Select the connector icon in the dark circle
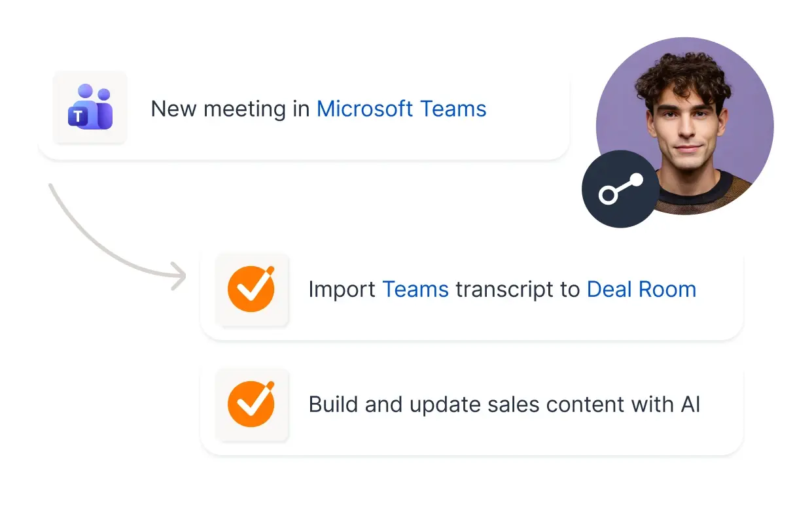The width and height of the screenshot is (812, 514). [x=620, y=189]
